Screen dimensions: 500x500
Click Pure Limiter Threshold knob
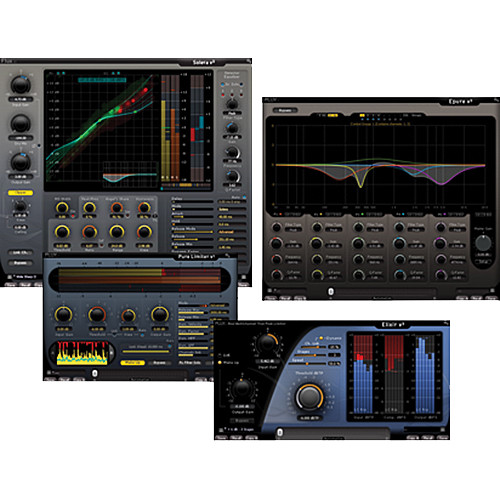97,314
